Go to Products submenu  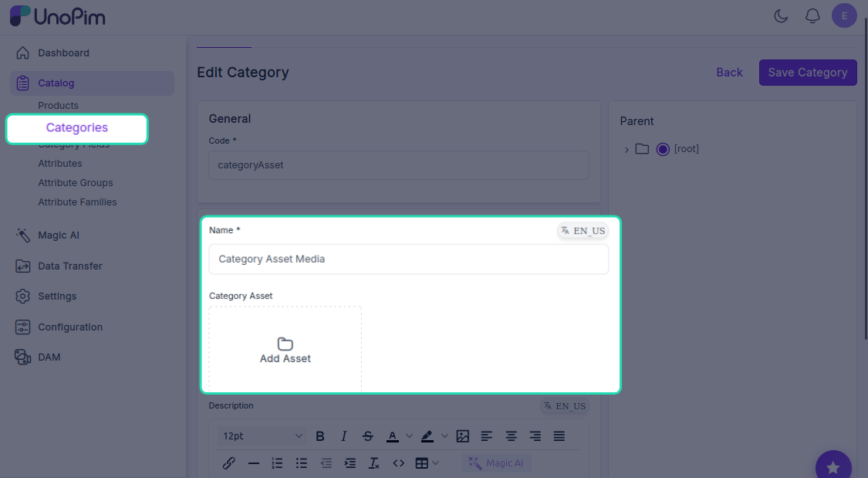click(58, 105)
